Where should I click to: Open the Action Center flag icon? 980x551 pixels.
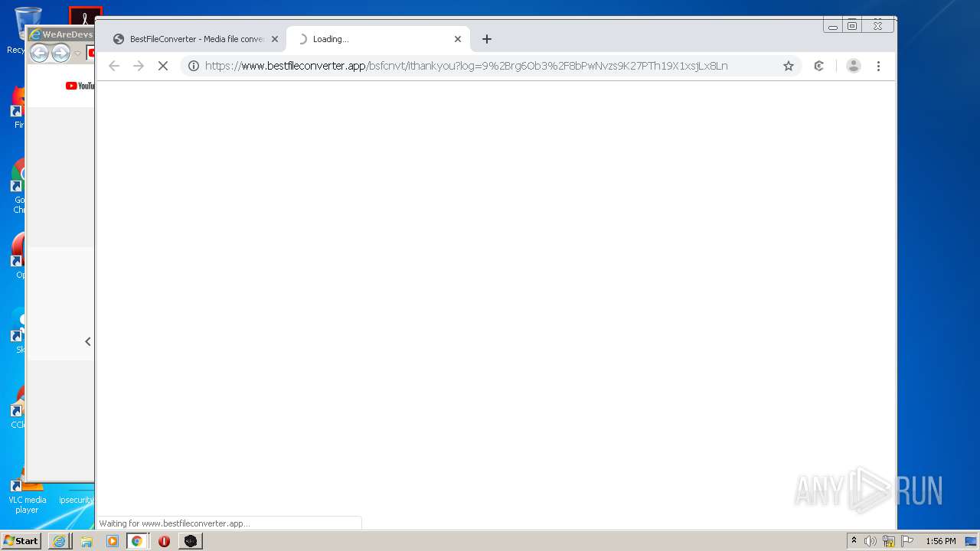[907, 541]
